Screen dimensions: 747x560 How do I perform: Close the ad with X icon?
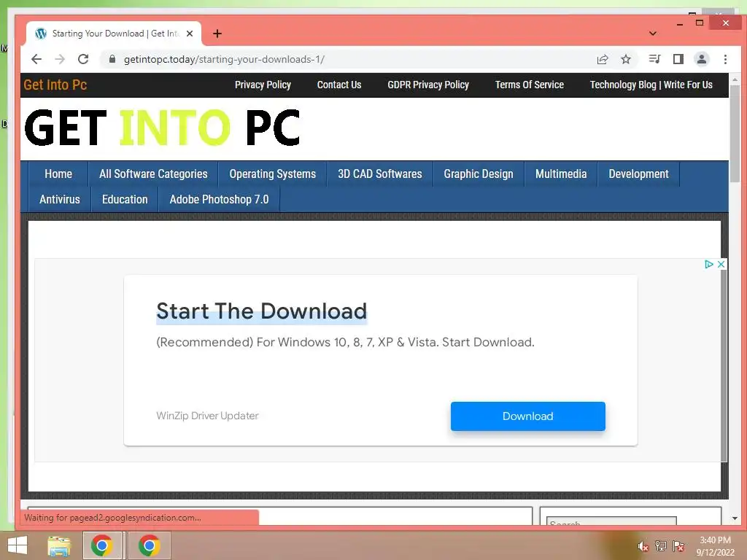[721, 264]
